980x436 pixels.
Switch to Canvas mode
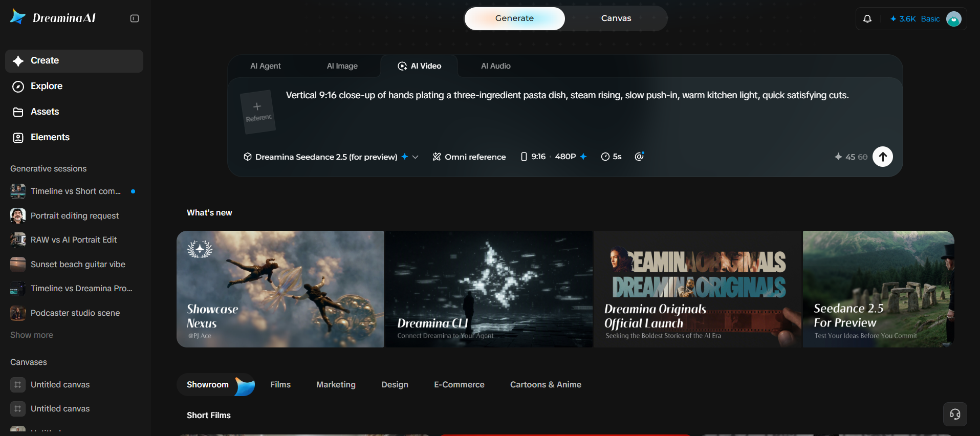[x=616, y=18]
